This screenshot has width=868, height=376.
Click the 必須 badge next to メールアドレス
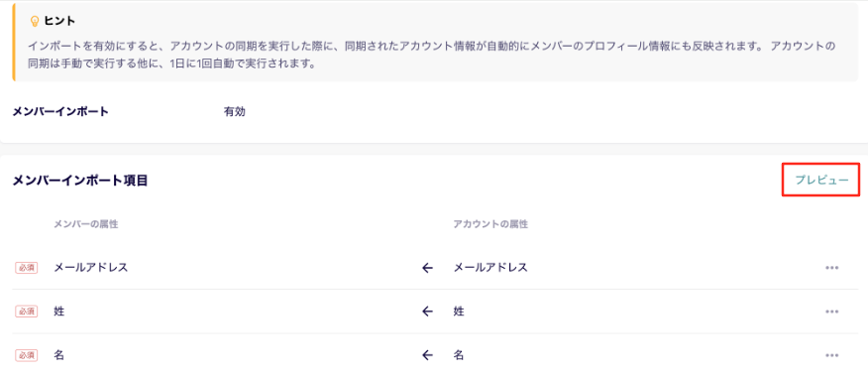pos(26,268)
